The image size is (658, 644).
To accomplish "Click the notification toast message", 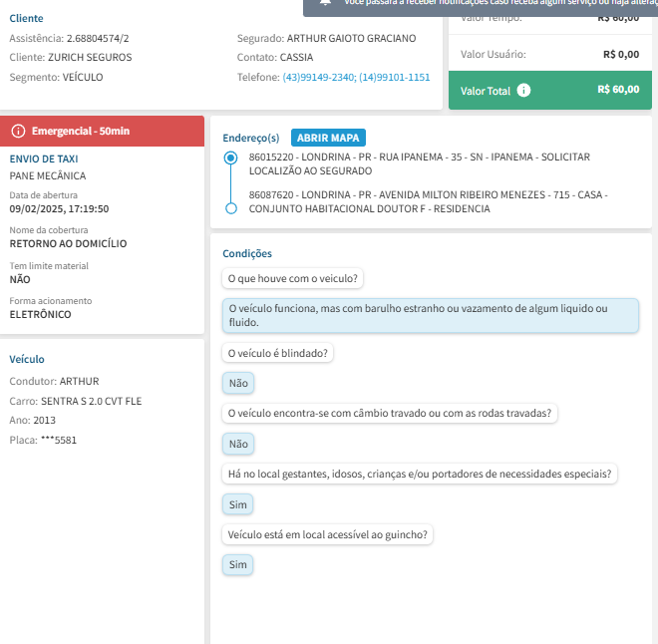I will click(x=481, y=6).
